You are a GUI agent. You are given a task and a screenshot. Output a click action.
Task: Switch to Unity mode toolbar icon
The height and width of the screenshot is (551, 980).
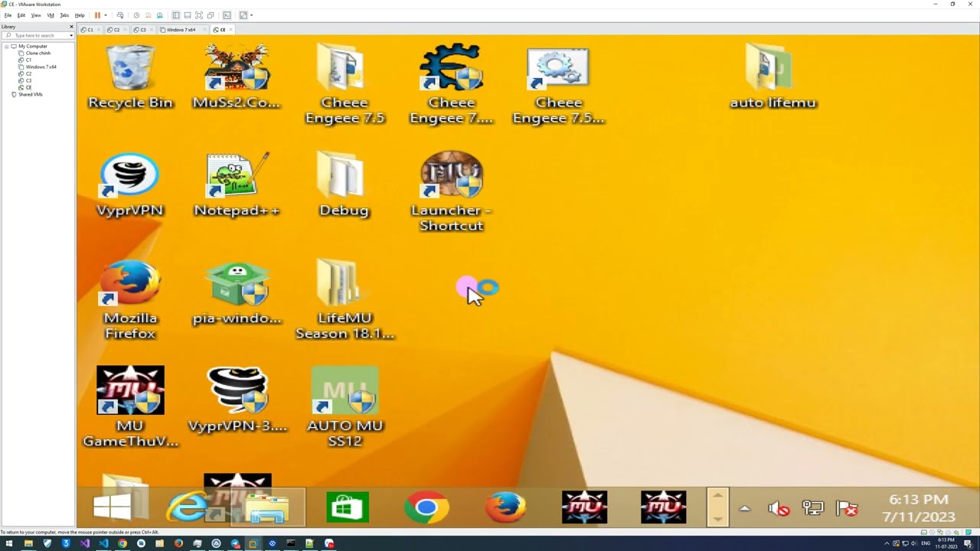click(x=211, y=15)
